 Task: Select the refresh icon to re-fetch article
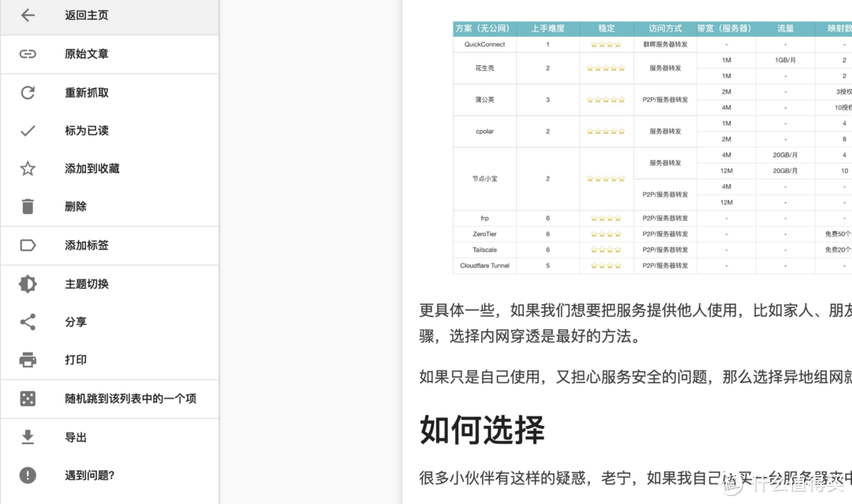27,91
